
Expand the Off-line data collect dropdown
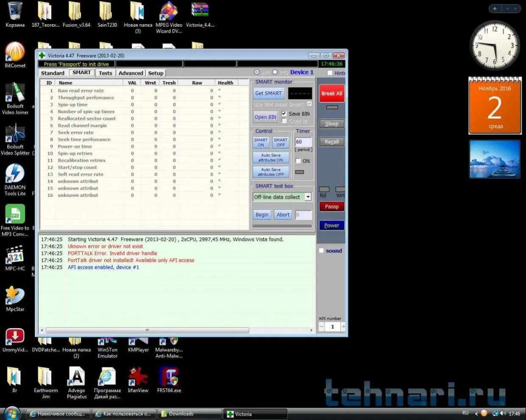308,197
